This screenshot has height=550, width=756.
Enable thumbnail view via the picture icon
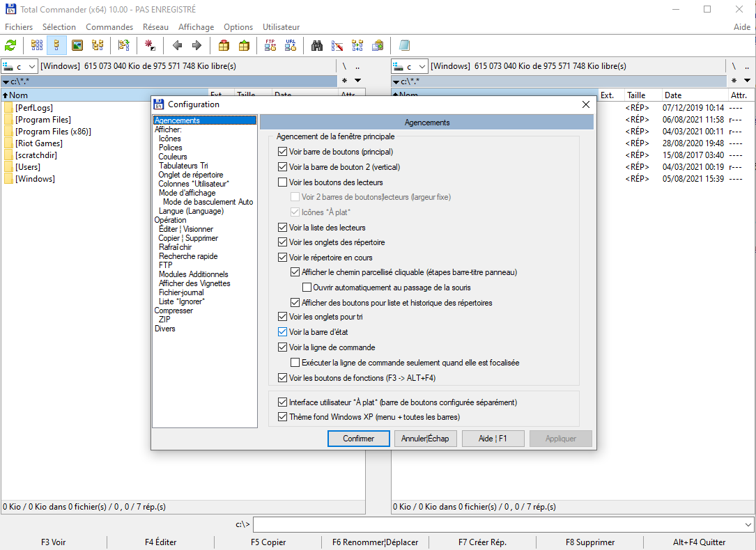(77, 46)
